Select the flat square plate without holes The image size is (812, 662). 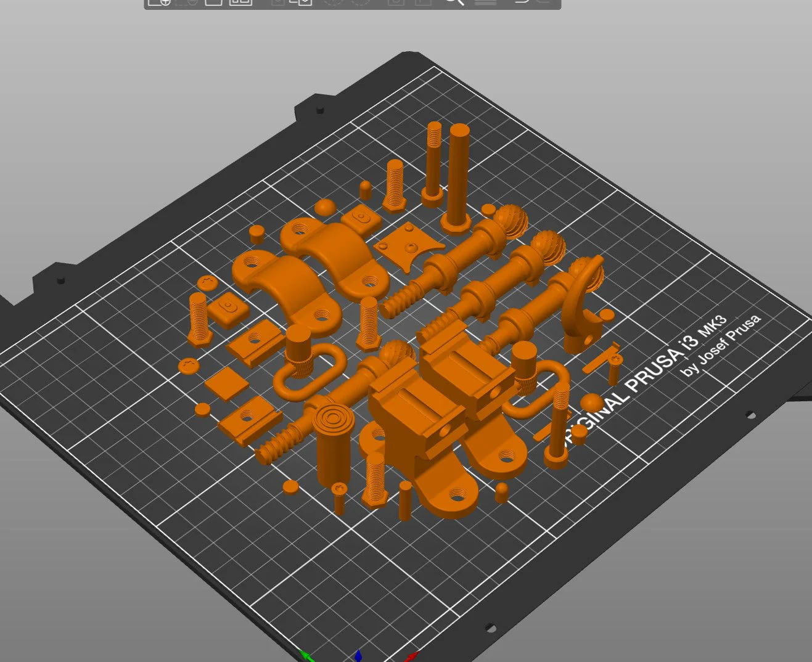[x=226, y=383]
